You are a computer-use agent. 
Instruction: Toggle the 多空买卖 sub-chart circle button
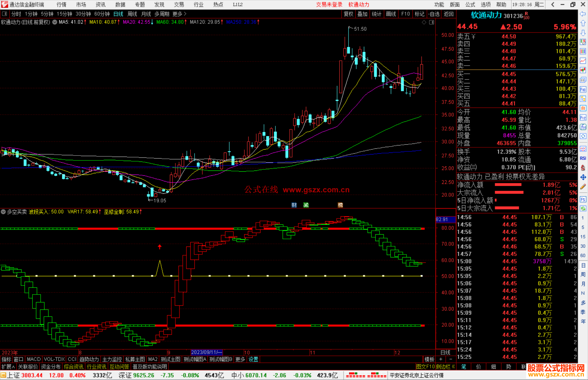(3, 212)
